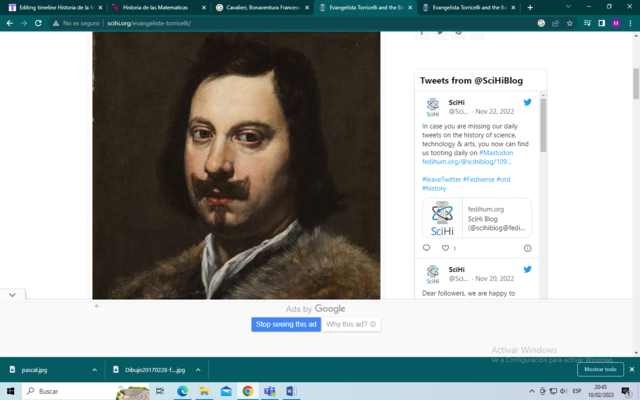Click the taskbar 'Buscar' search box

click(86, 391)
